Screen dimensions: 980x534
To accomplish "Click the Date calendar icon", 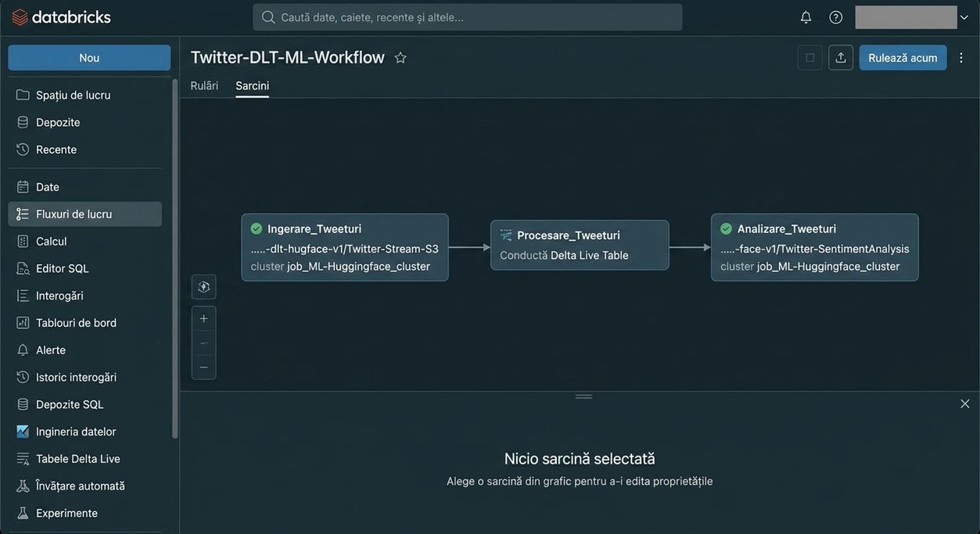I will tap(23, 187).
